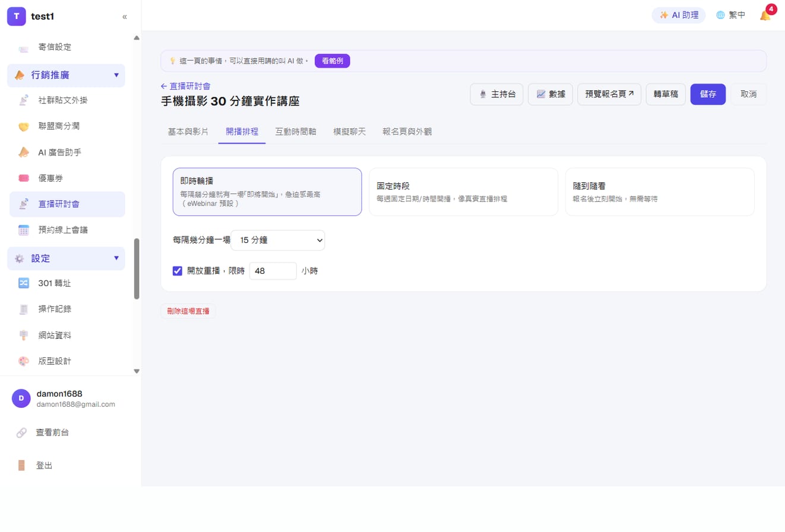
Task: Click the 優惠券 coupon icon
Action: pos(24,178)
